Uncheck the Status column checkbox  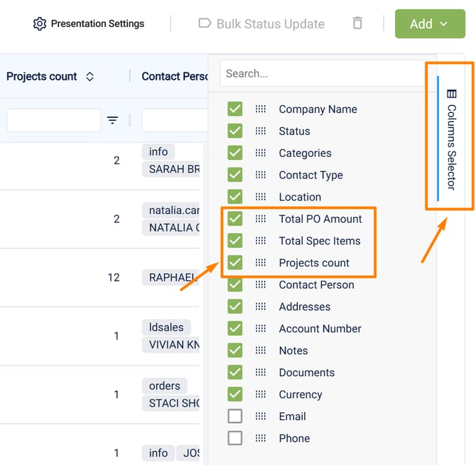coord(234,131)
